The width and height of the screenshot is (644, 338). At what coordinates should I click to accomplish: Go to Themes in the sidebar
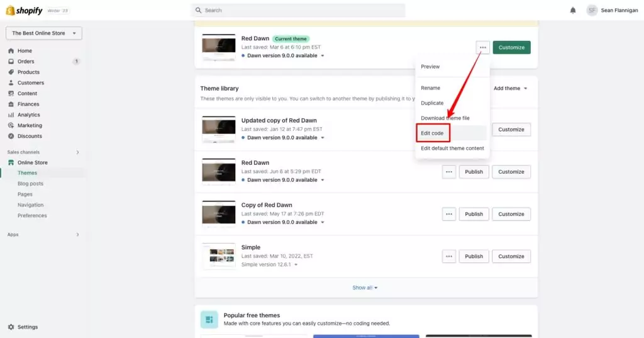[x=27, y=173]
